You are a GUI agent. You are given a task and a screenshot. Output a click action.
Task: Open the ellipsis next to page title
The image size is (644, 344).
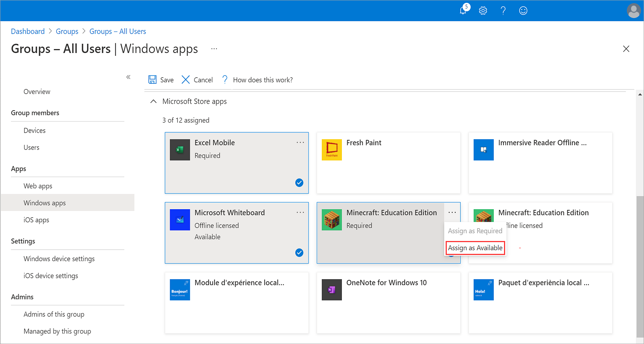214,49
